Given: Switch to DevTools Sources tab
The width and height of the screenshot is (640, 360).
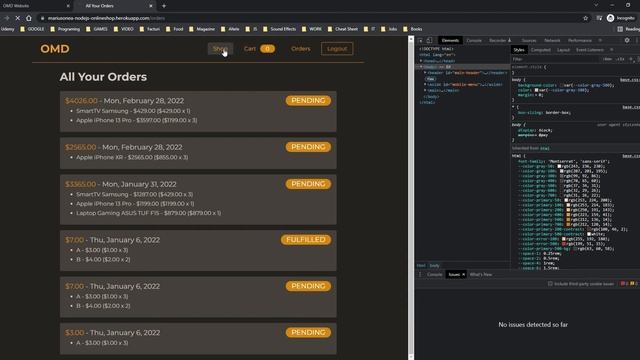Looking at the screenshot, I should pos(529,40).
